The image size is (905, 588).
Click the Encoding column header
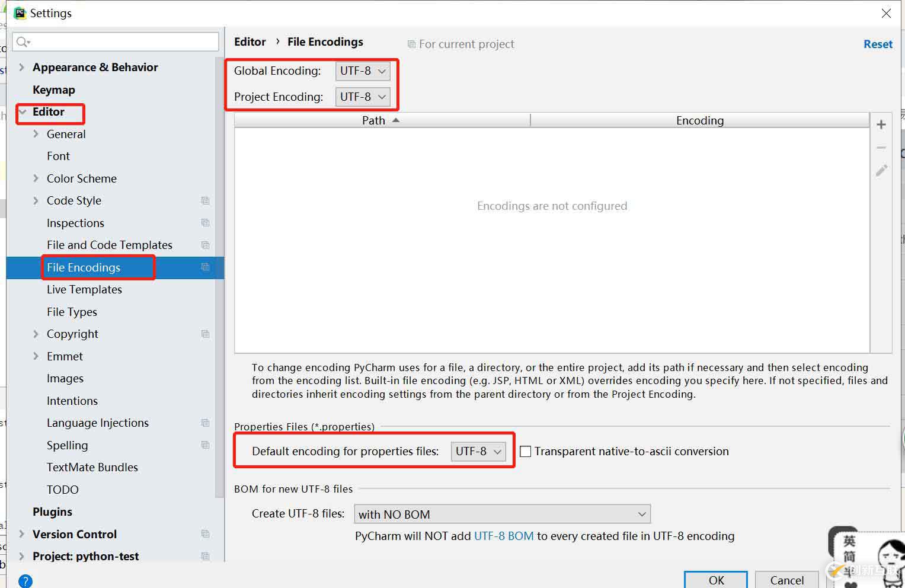click(x=700, y=120)
